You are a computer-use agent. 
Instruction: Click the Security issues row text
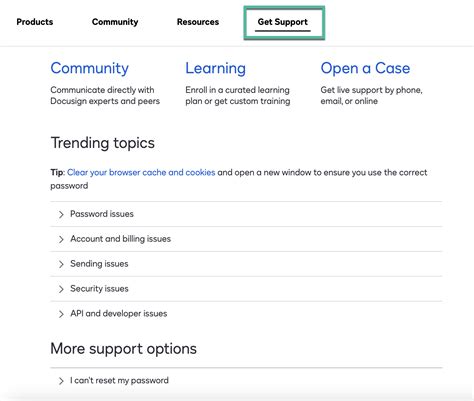[99, 289]
